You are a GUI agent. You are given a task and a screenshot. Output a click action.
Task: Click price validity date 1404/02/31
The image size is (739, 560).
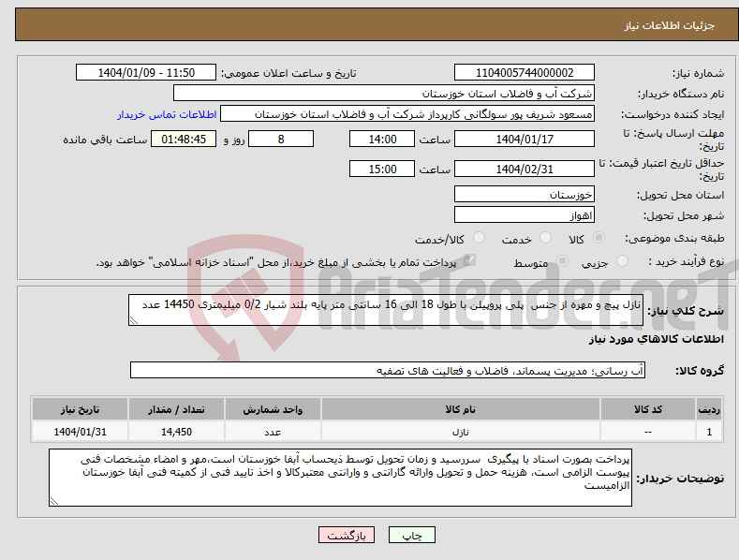[x=525, y=169]
